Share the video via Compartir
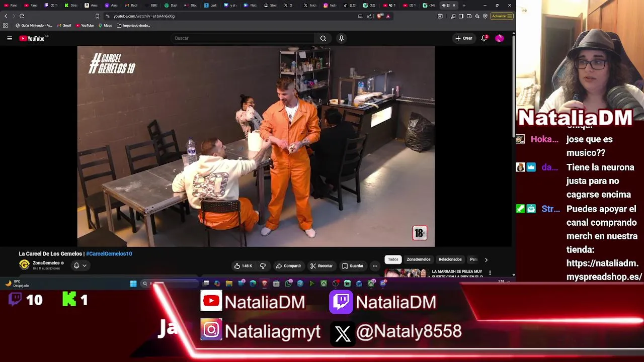Viewport: 644px width, 362px height. point(288,266)
